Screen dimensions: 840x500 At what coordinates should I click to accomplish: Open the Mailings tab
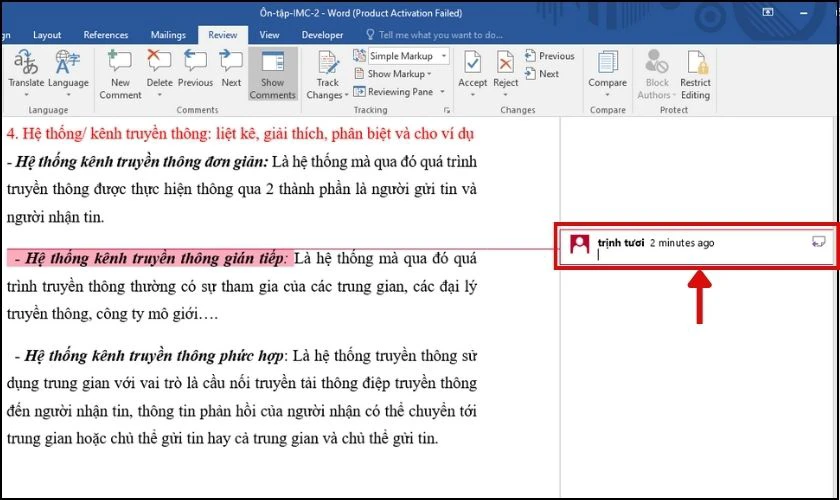[x=168, y=35]
